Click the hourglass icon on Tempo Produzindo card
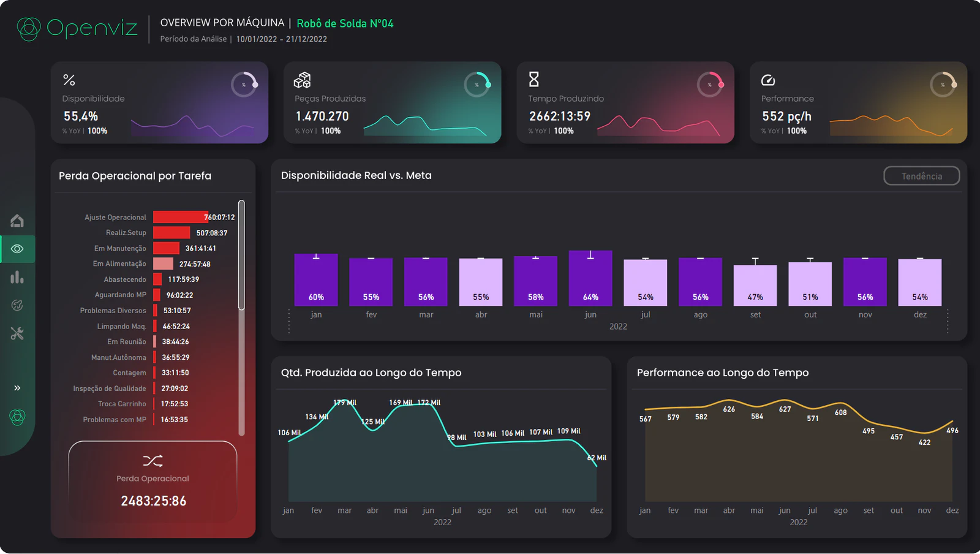Screen dimensions: 980x554 [x=534, y=79]
